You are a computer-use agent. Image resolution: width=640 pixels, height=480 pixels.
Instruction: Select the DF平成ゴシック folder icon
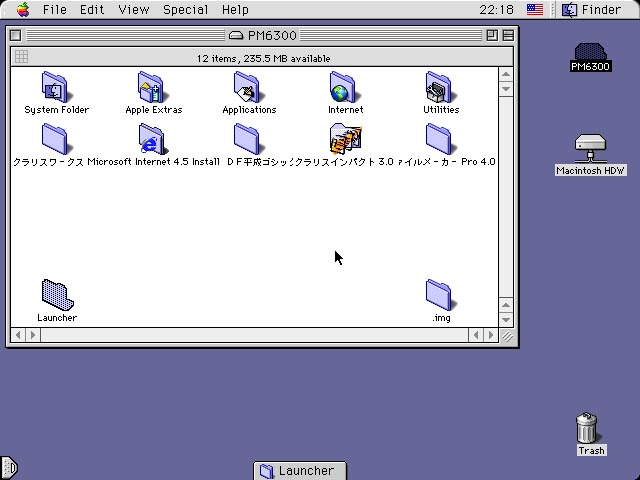(x=248, y=139)
